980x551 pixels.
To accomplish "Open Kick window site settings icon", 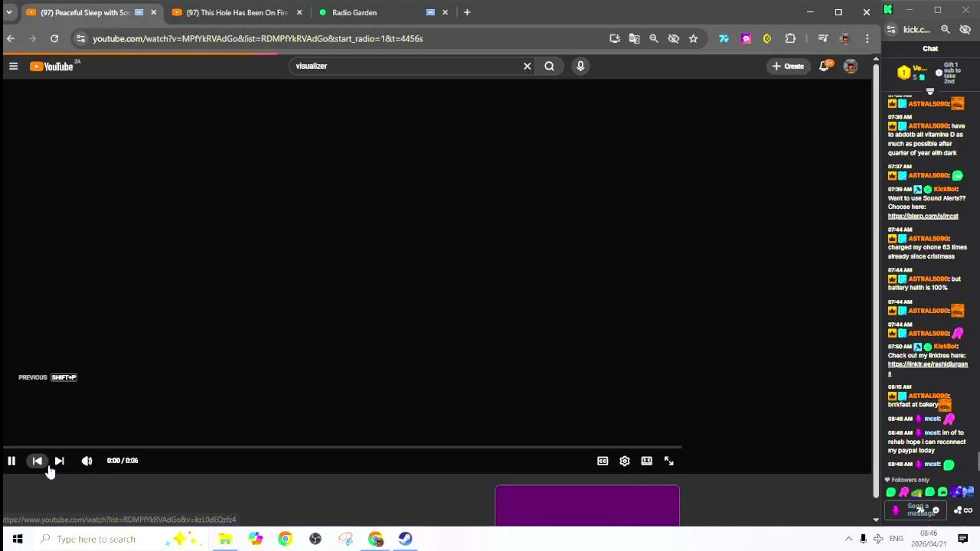I will (x=891, y=30).
